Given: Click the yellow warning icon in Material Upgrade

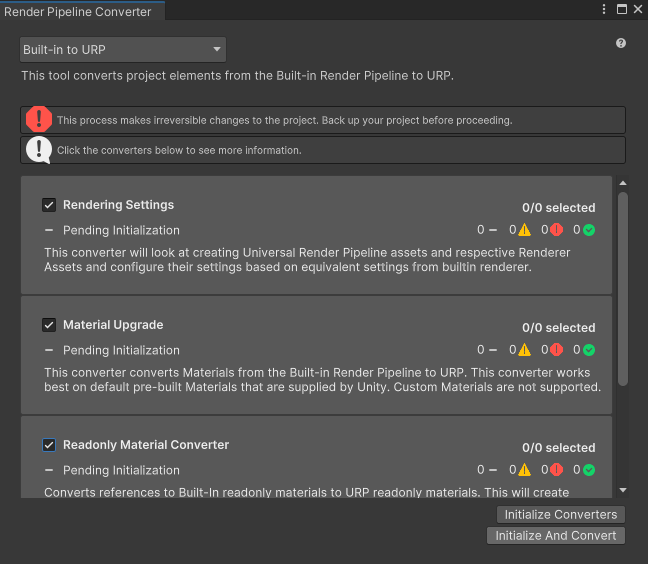Looking at the screenshot, I should pos(524,350).
